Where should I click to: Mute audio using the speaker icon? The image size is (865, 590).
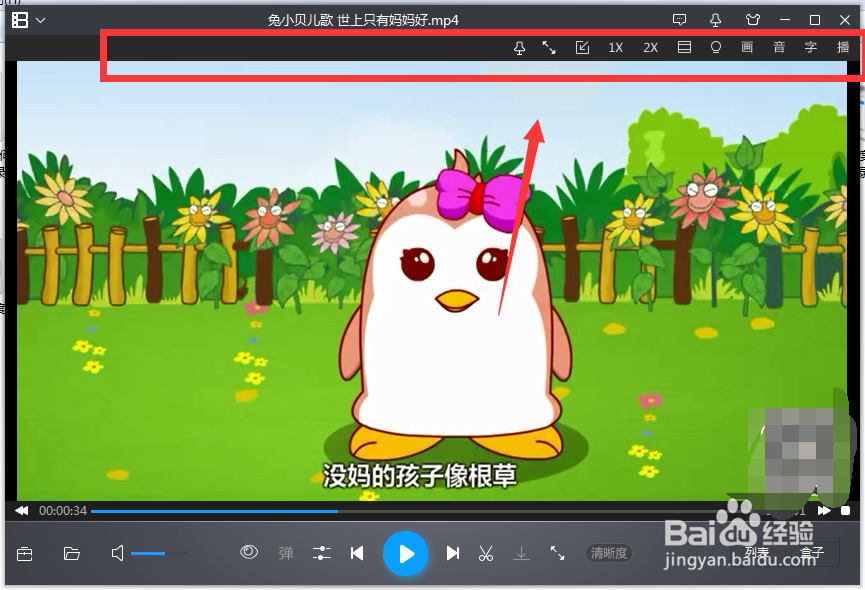(118, 553)
